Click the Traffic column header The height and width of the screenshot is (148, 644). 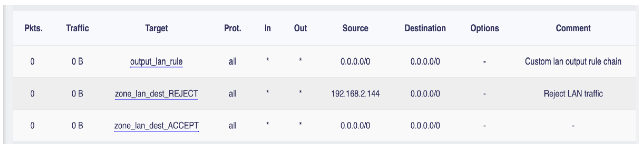pos(77,28)
